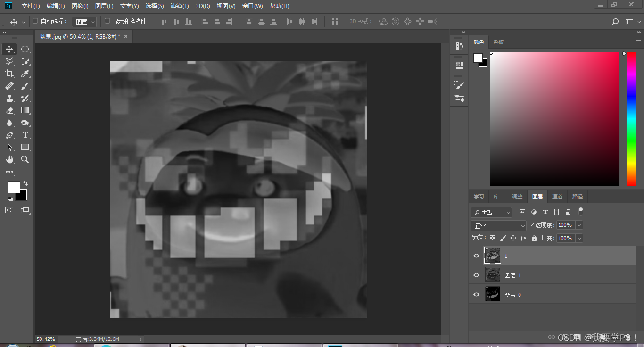
Task: Open the Edit Toolbar three-dots menu
Action: (x=9, y=172)
